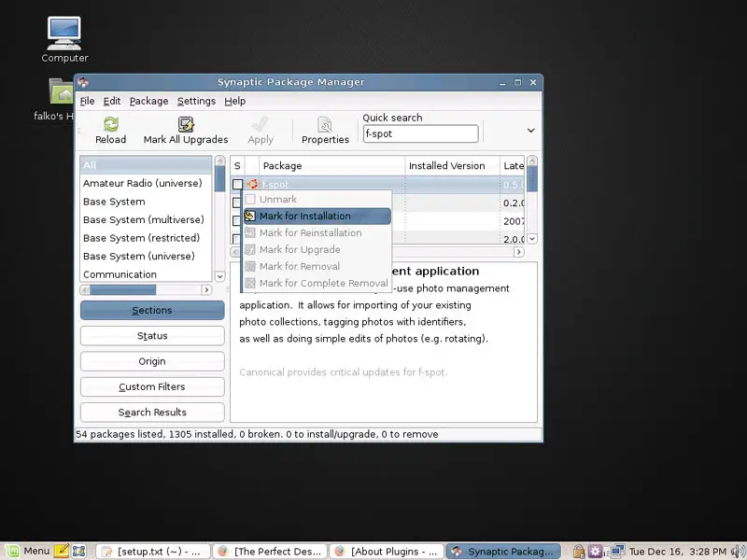This screenshot has width=747, height=560.
Task: Select the Base System (restricted) section
Action: pyautogui.click(x=146, y=238)
